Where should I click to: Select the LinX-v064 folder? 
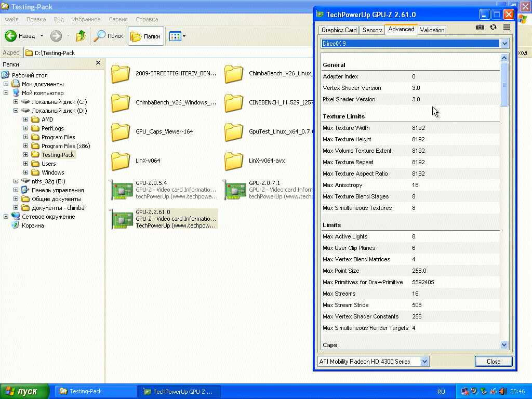[136, 161]
